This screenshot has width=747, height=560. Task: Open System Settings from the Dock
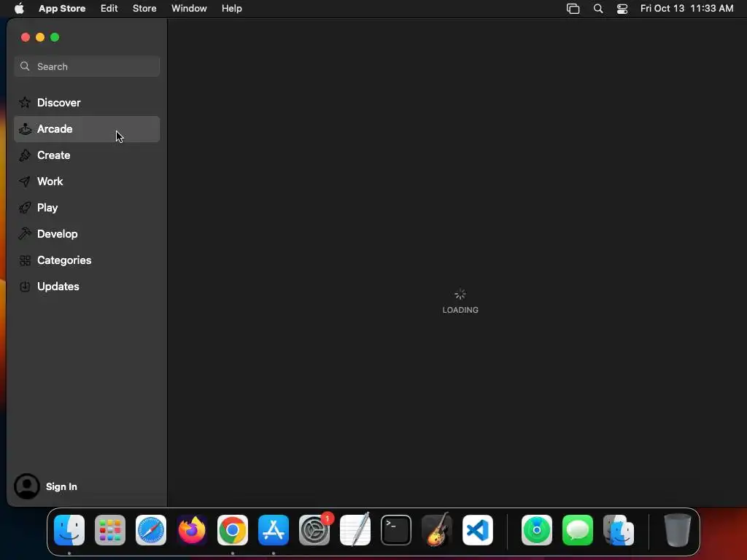pyautogui.click(x=314, y=530)
